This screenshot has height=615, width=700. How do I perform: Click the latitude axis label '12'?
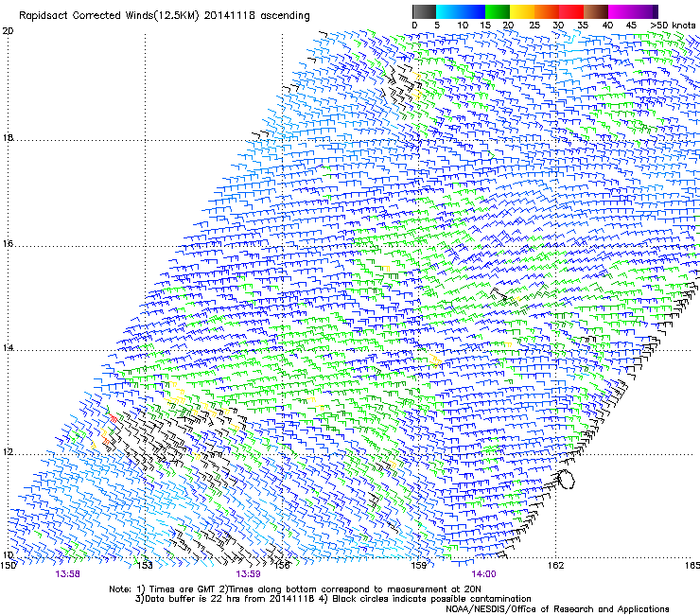coord(8,452)
